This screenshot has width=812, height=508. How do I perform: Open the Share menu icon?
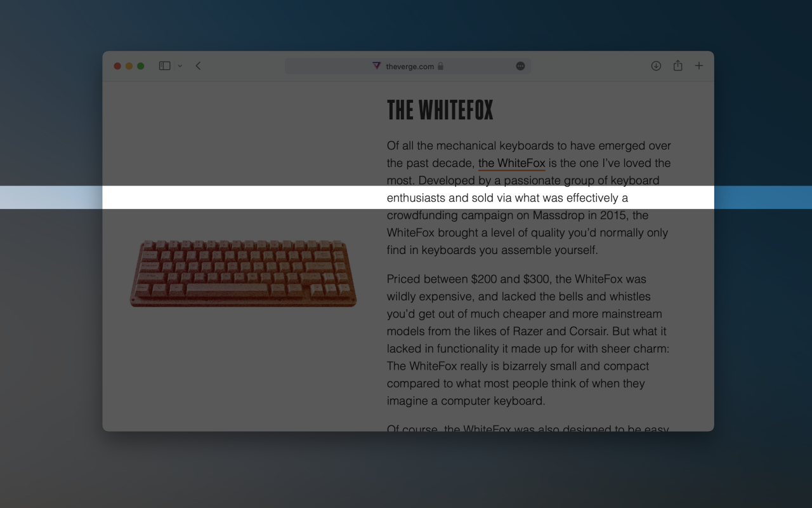[678, 65]
